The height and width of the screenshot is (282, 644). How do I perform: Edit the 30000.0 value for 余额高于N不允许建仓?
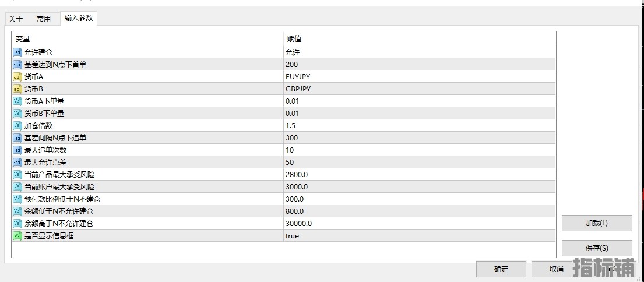(420, 224)
